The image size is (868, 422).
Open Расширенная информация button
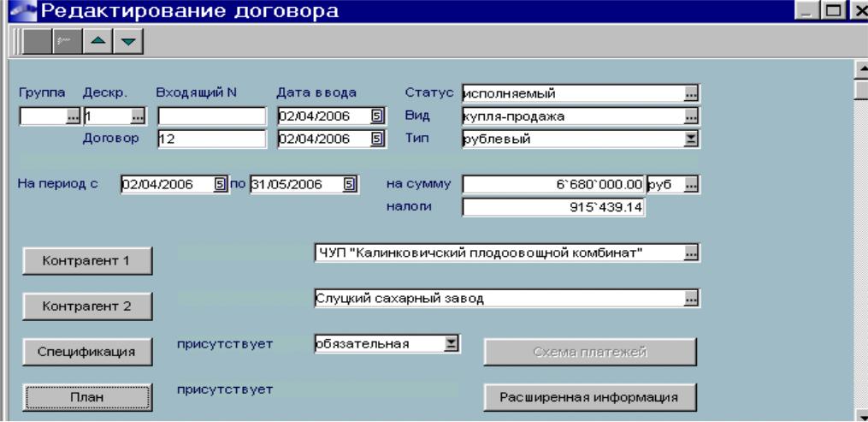coord(589,397)
